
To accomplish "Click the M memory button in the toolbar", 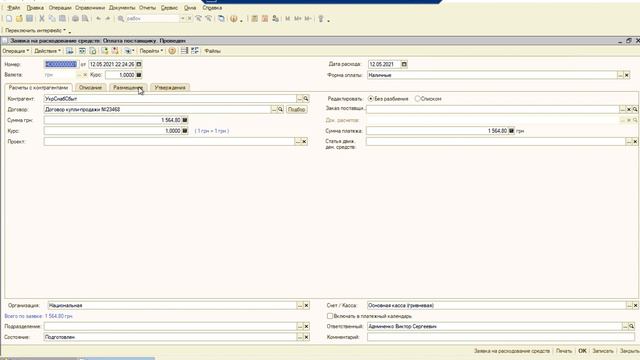I will 288,19.
